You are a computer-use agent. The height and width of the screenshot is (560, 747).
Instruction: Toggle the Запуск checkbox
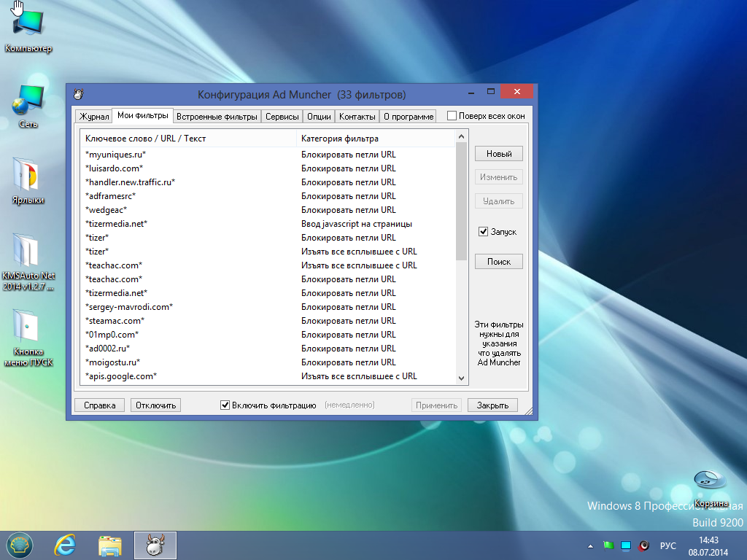pyautogui.click(x=483, y=231)
